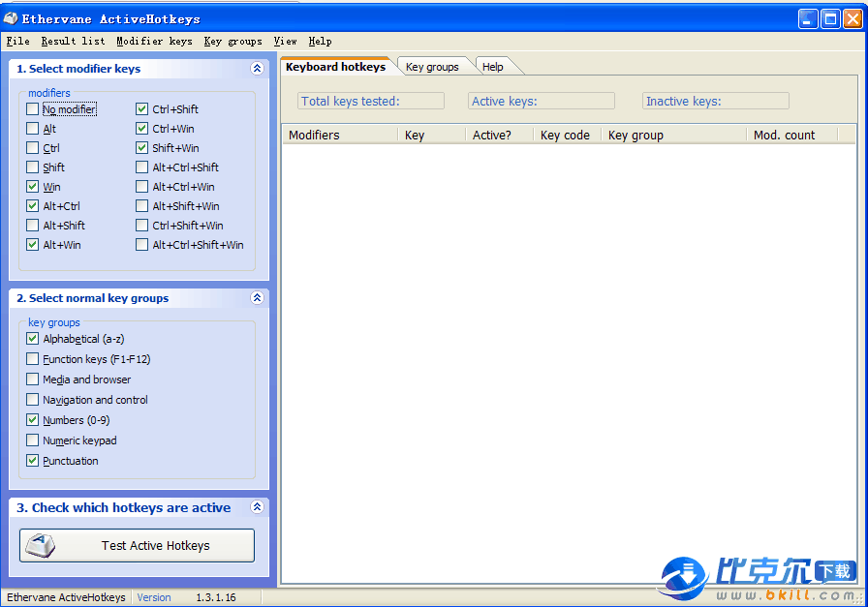
Task: Click the '2. Select normal key groups' heading
Action: pyautogui.click(x=92, y=298)
